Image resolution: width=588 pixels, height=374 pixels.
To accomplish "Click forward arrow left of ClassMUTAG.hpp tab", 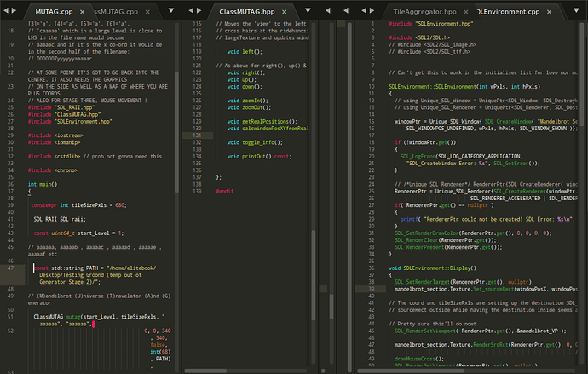I will coord(199,11).
